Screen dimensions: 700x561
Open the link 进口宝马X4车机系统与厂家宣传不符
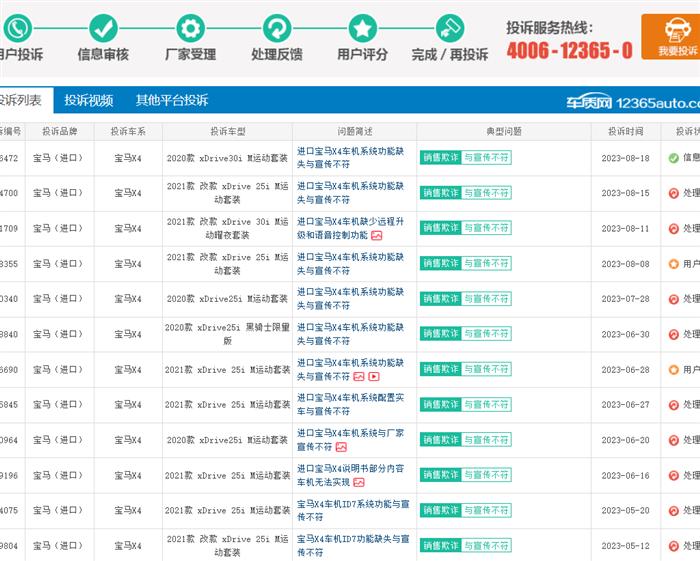(x=350, y=440)
